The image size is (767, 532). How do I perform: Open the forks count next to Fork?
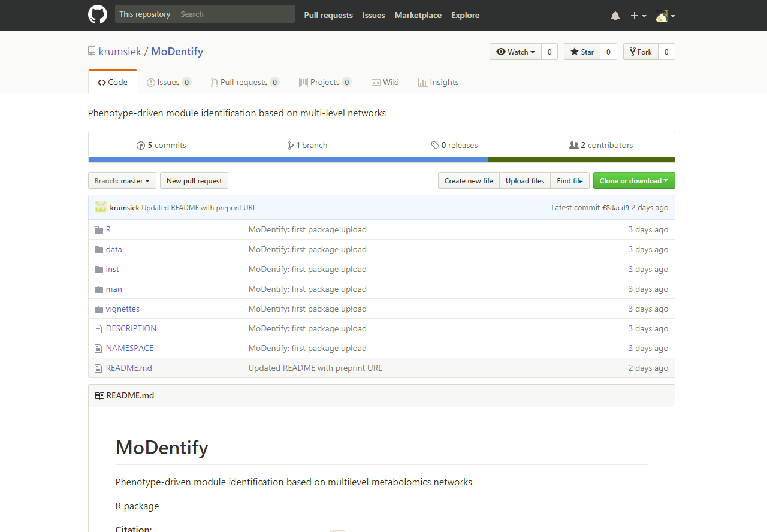point(666,52)
